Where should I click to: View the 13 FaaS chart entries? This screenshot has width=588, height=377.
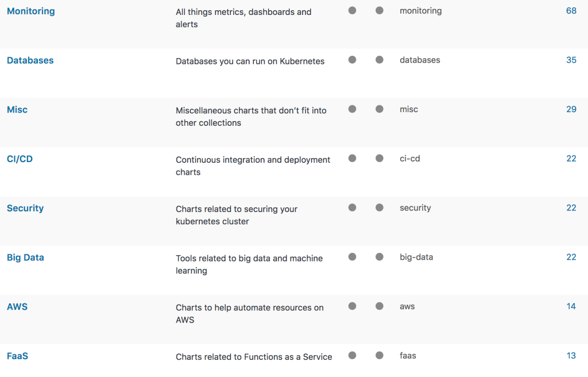click(x=571, y=356)
